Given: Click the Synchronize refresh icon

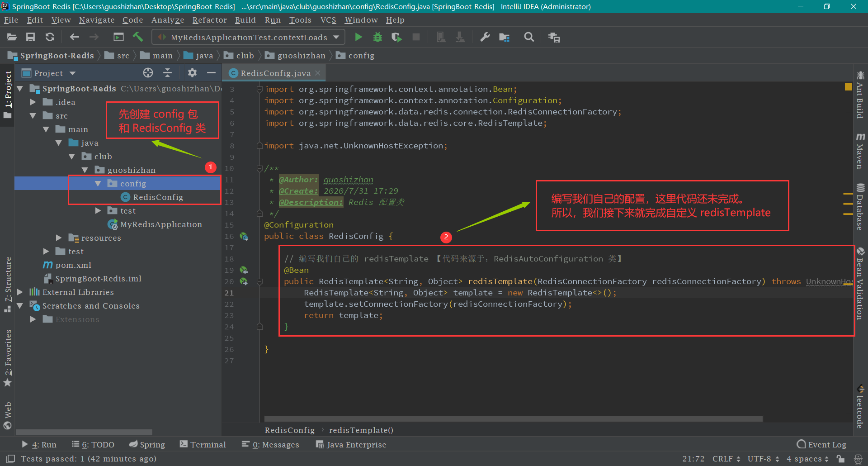Looking at the screenshot, I should point(50,37).
